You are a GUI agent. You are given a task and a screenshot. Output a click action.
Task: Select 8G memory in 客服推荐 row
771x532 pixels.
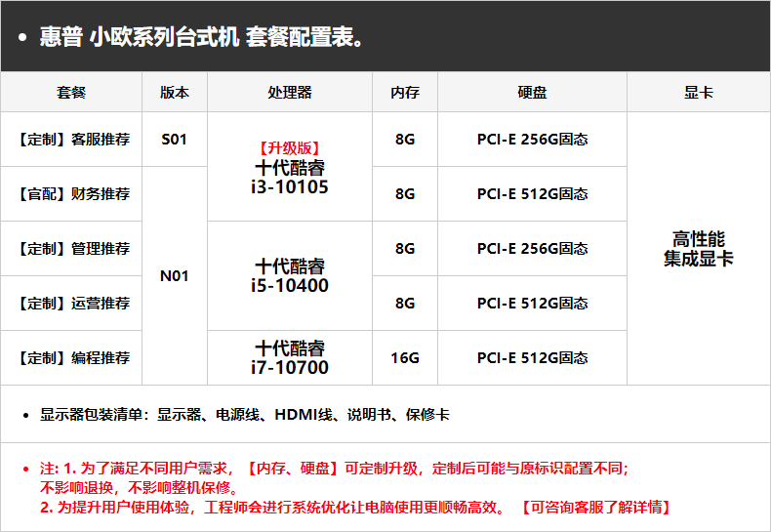click(405, 140)
